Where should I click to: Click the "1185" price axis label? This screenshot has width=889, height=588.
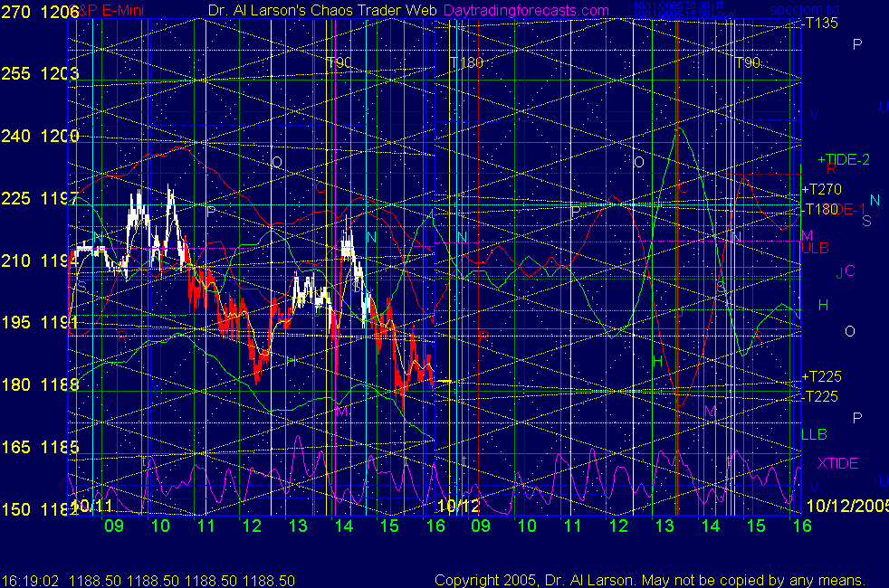[60, 447]
